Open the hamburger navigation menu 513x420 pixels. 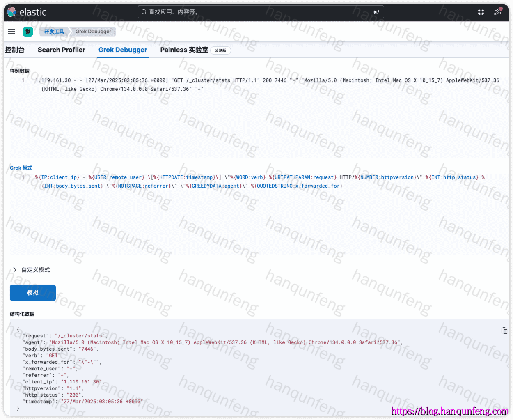11,32
